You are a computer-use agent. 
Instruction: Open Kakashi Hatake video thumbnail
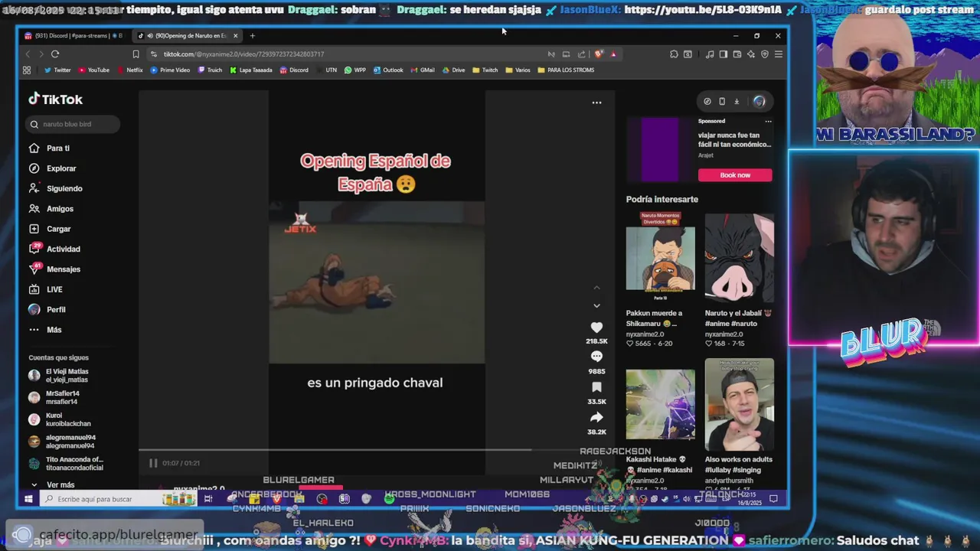661,406
